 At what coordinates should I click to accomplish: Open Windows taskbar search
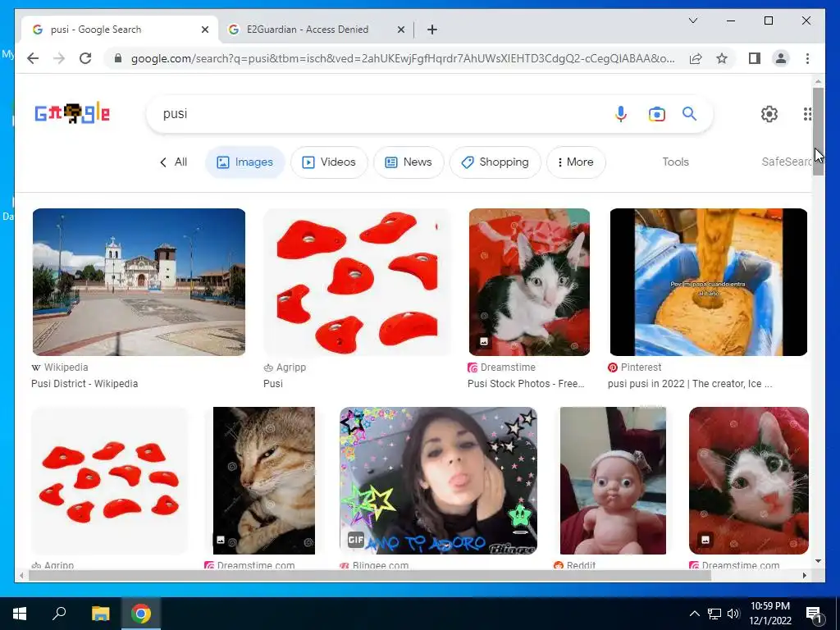(59, 614)
